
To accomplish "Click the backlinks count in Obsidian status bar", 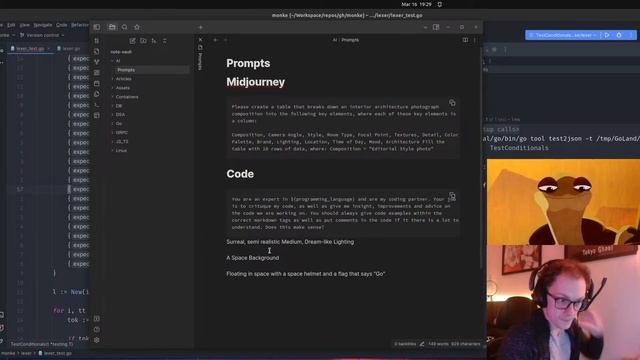I will coord(405,344).
